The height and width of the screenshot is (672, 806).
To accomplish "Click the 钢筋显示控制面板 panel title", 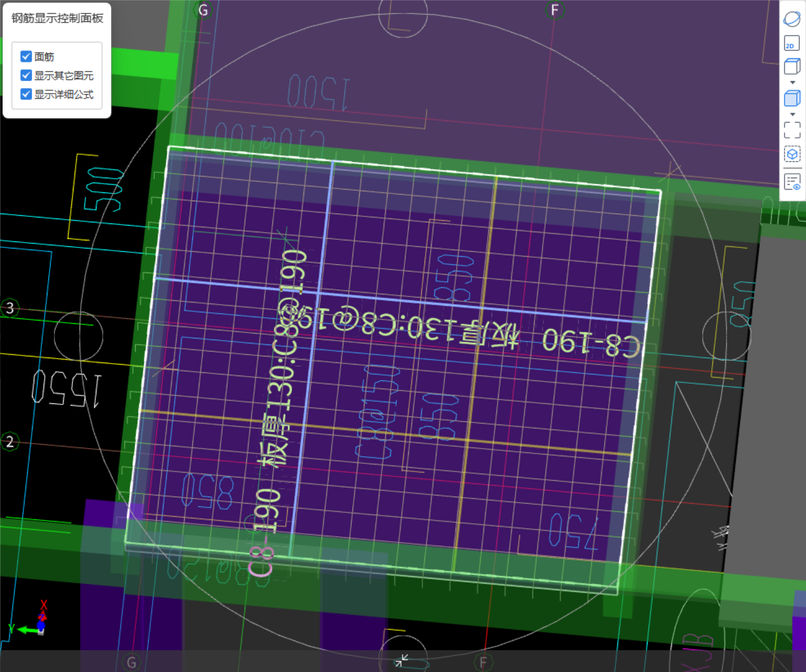I will (x=57, y=19).
